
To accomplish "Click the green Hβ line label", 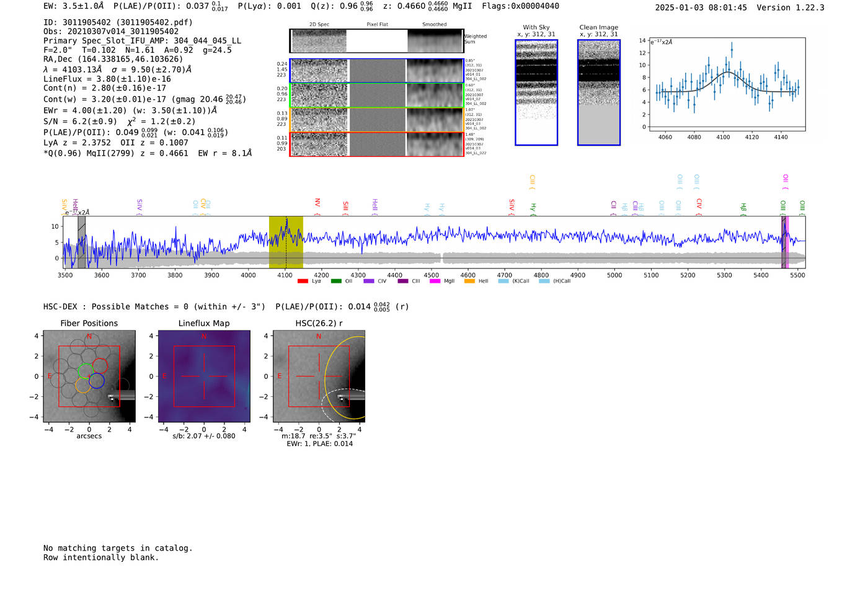I will 743,208.
